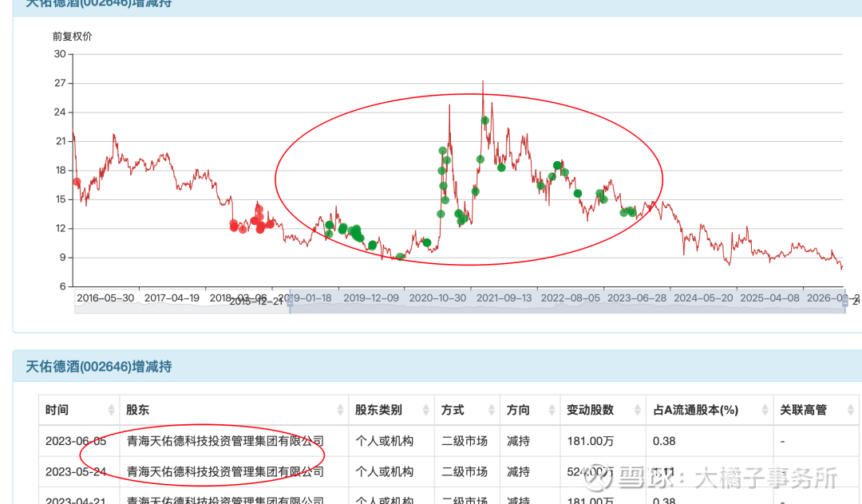This screenshot has width=862, height=504.
Task: Click right handle of chart zoom slider
Action: 845,301
